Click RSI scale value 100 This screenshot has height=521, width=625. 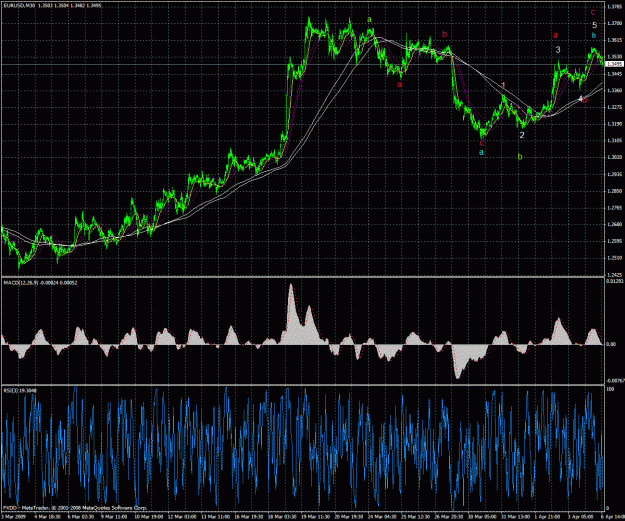610,388
